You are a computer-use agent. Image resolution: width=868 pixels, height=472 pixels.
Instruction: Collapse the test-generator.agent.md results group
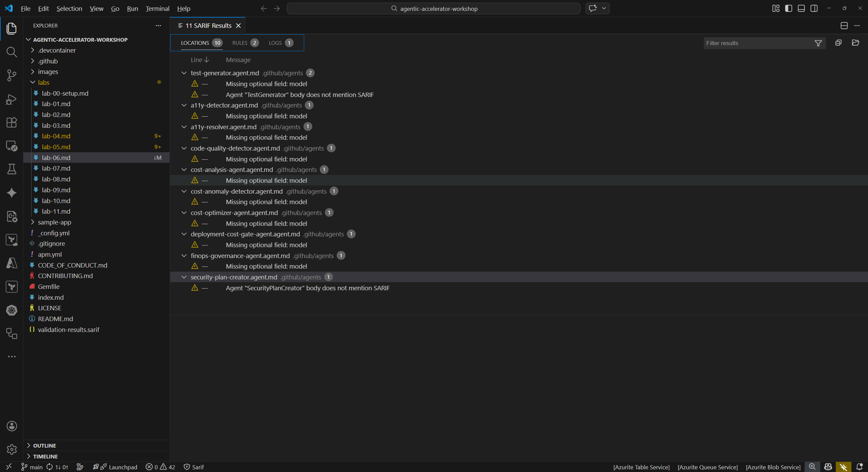(184, 73)
